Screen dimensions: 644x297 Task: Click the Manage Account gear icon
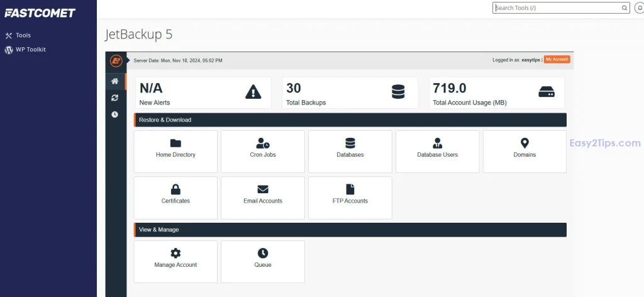175,253
